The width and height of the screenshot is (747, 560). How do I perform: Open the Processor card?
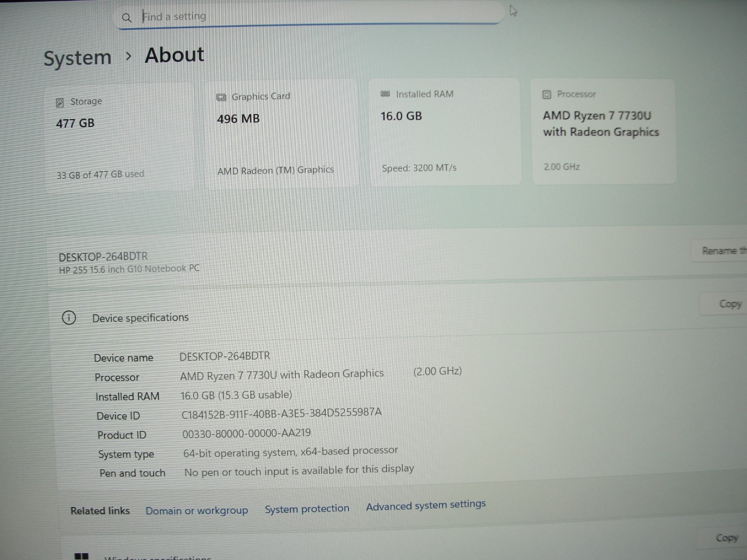(604, 132)
